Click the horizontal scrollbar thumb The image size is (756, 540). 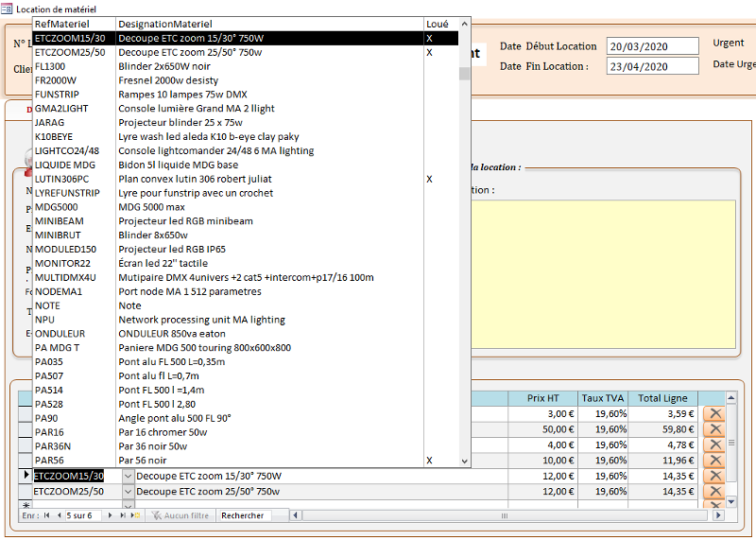[x=505, y=515]
